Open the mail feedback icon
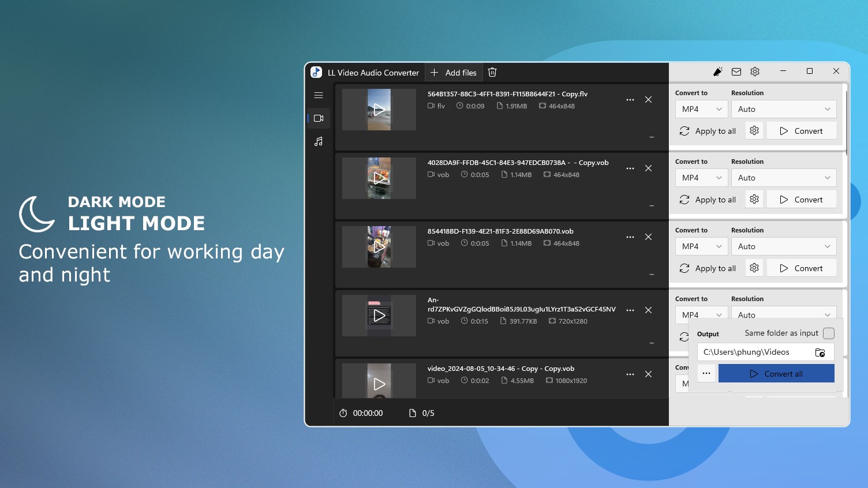This screenshot has width=868, height=488. 736,72
